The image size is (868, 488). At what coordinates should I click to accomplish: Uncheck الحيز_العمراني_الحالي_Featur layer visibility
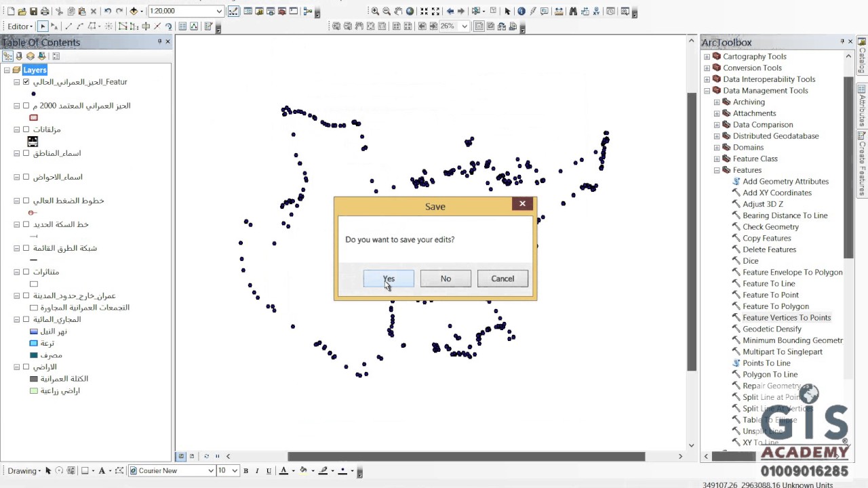(x=26, y=82)
